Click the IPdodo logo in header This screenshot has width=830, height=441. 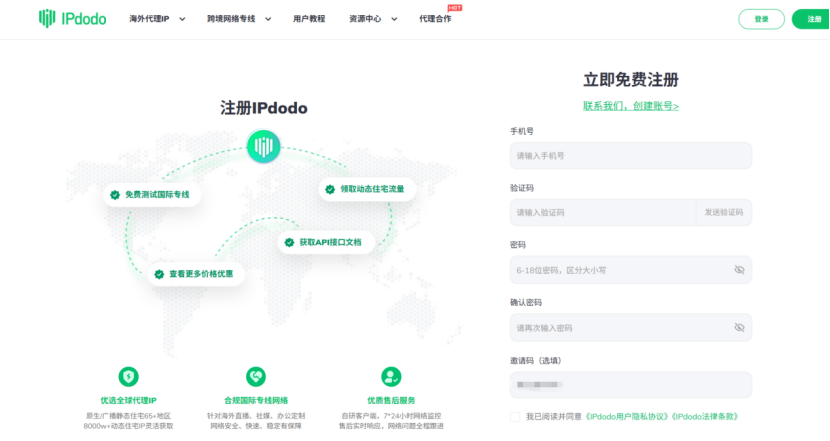75,18
